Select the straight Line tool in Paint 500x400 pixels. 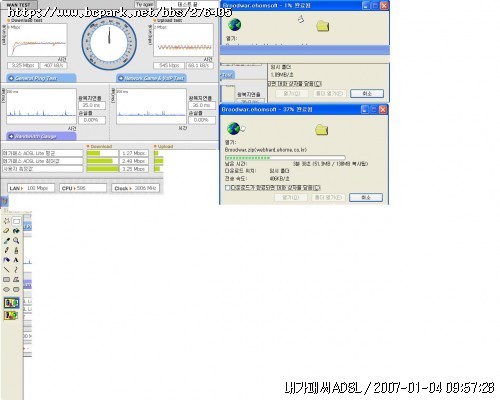click(x=6, y=270)
